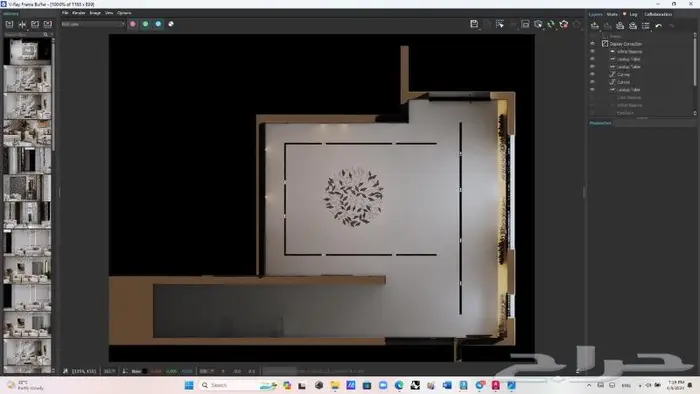This screenshot has height=394, width=700.
Task: Open Zoom from the taskbar
Action: [383, 385]
